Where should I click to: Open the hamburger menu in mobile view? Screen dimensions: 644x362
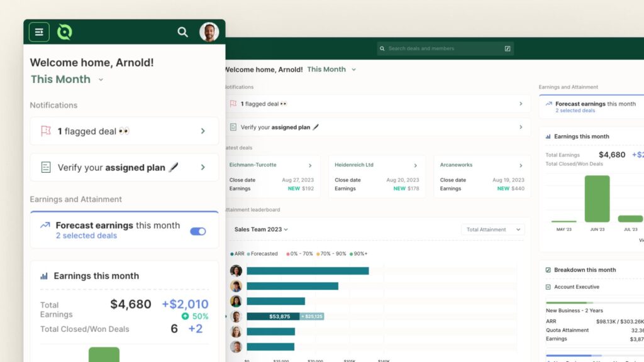tap(39, 32)
